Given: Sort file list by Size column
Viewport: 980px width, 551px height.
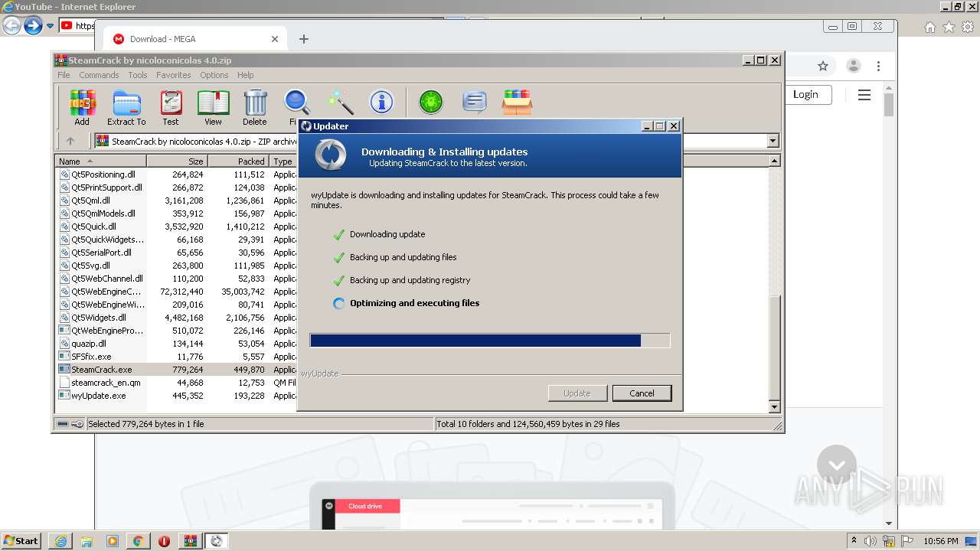Looking at the screenshot, I should click(177, 161).
